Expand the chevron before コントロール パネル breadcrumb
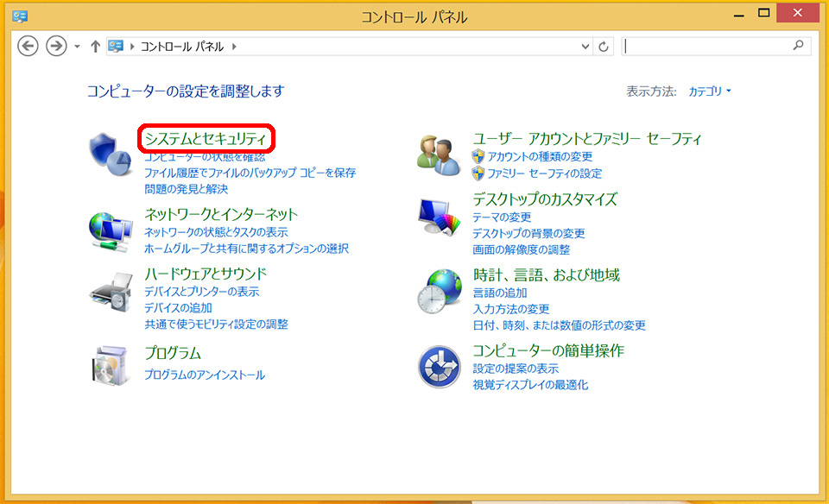 [132, 47]
